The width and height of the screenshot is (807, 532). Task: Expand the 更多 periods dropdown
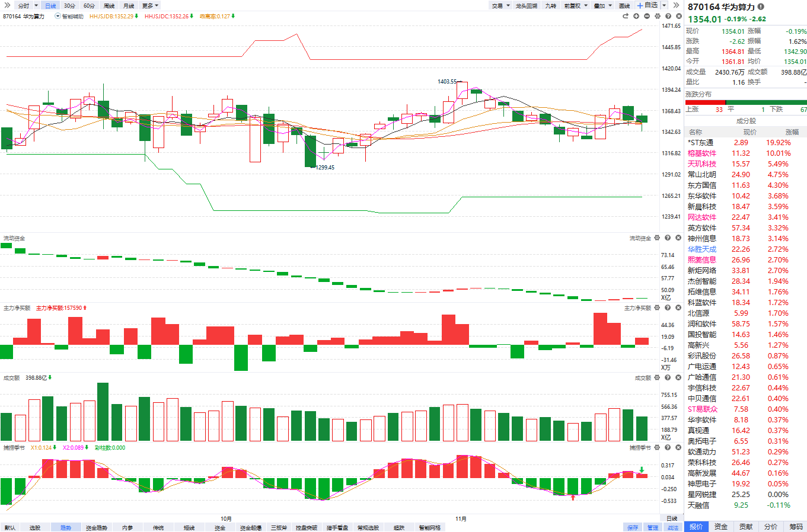click(x=150, y=5)
